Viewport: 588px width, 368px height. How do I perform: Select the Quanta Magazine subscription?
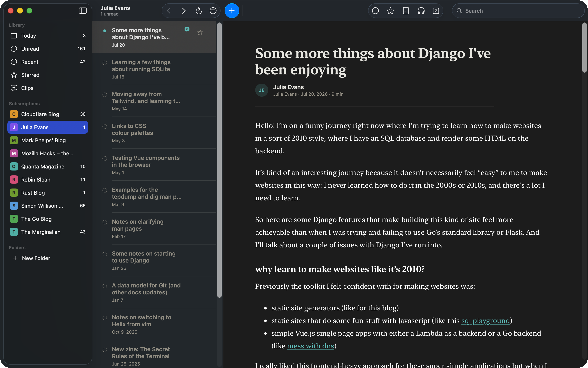click(48, 166)
